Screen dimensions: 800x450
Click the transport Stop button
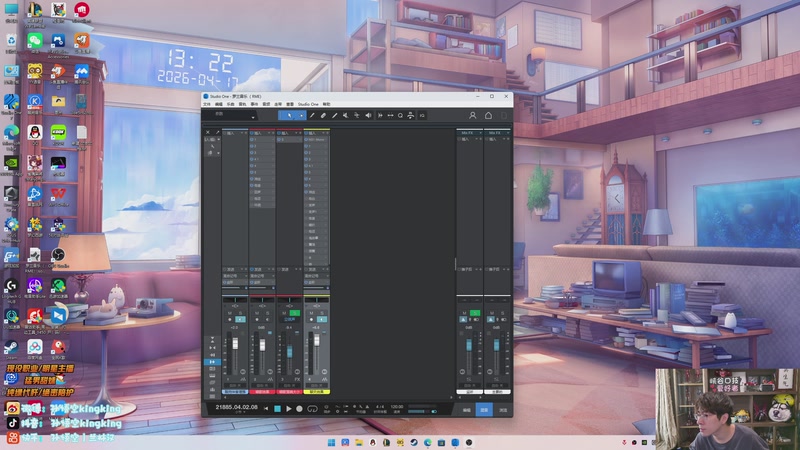277,409
